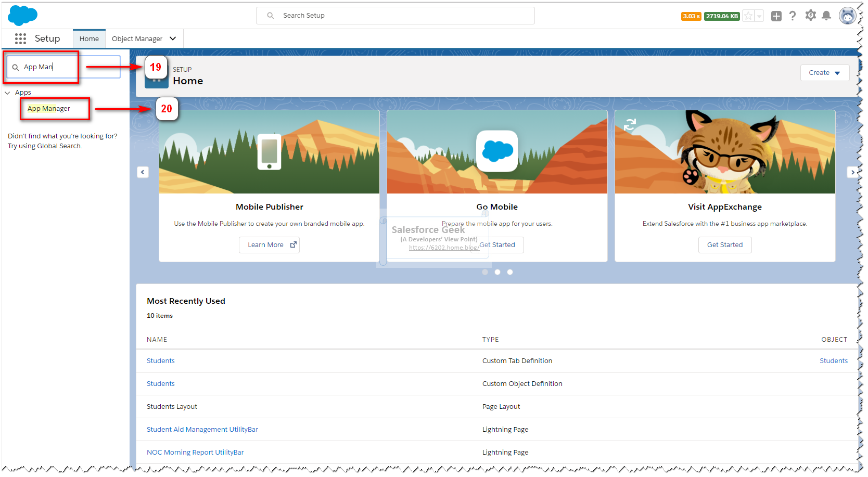Open the Object Manager dropdown chevron
868x477 pixels.
pos(173,38)
